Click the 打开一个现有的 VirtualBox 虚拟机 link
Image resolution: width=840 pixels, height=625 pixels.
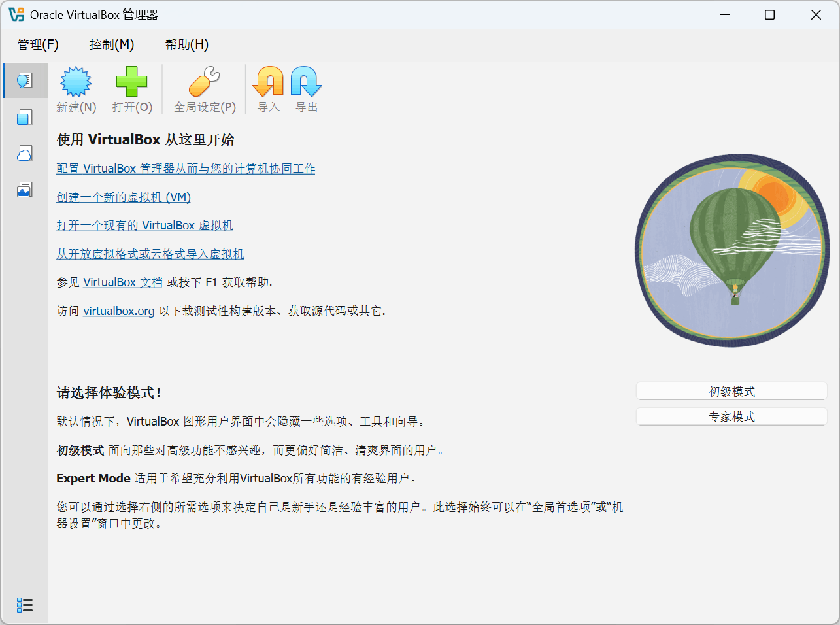point(144,226)
